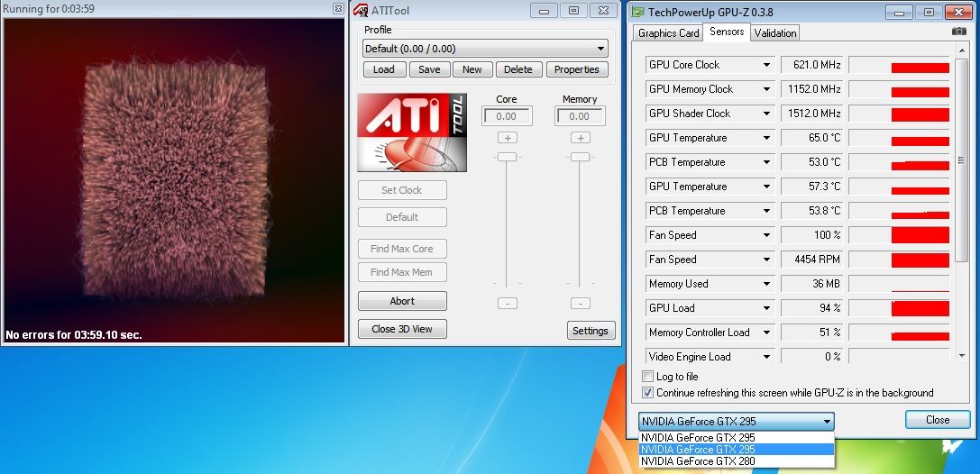Click the GPU Load graph
Image resolution: width=980 pixels, height=474 pixels.
click(899, 308)
